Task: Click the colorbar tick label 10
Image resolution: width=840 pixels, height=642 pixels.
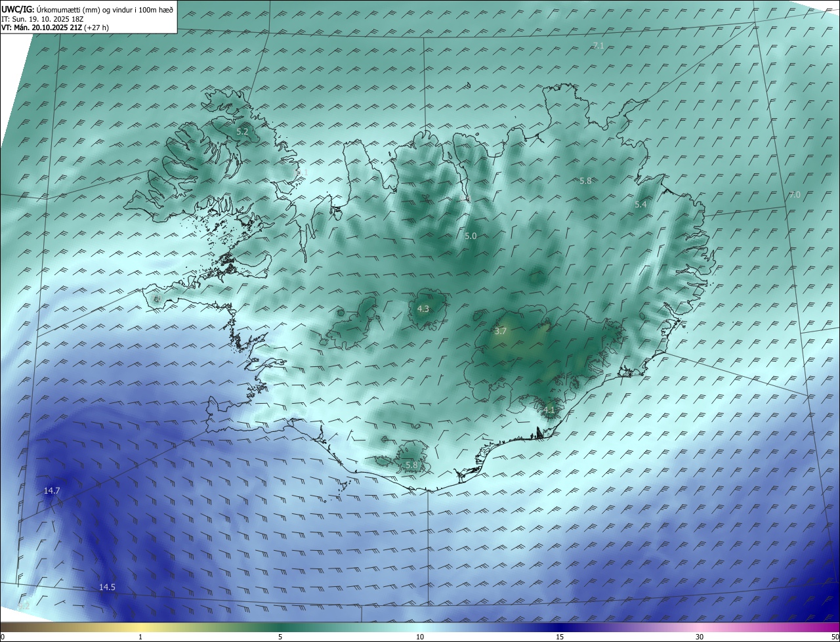Action: pos(420,637)
